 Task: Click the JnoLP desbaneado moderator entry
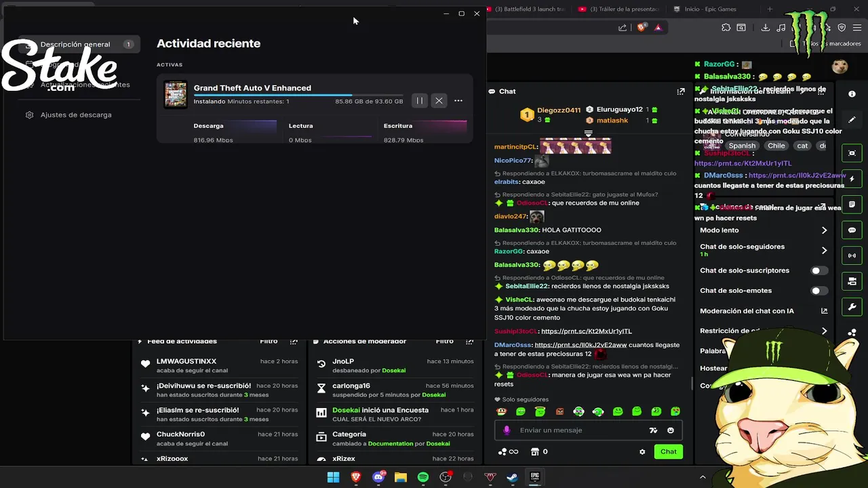pos(395,365)
